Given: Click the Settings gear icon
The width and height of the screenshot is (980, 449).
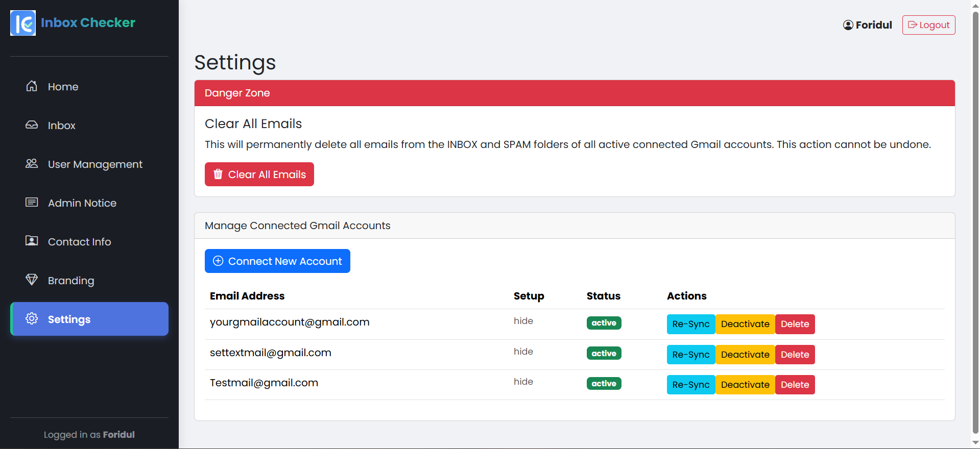Looking at the screenshot, I should (32, 319).
